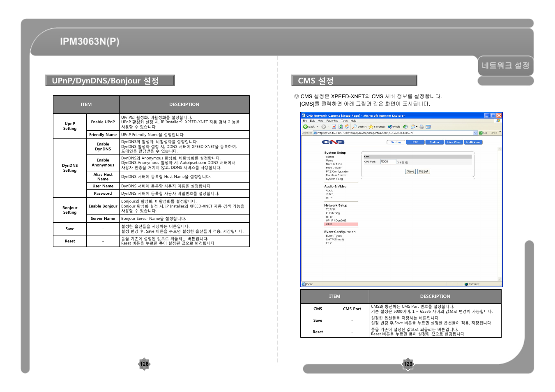This screenshot has width=555, height=392.
Task: Switch to the Motion tab
Action: 434,142
